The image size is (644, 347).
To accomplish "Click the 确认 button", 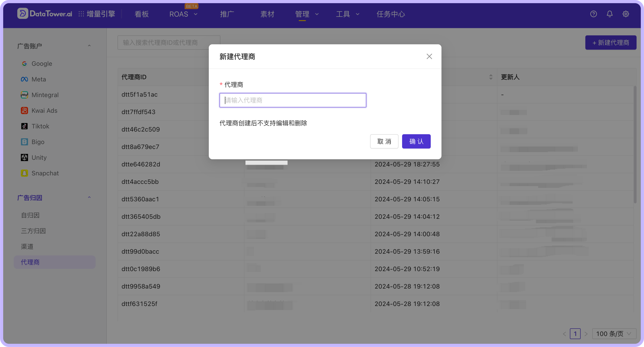I will point(416,141).
